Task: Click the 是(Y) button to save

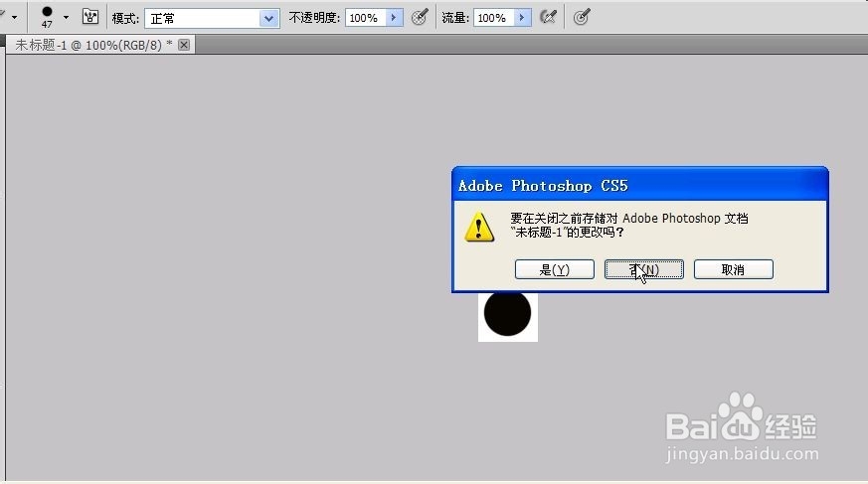Action: (554, 269)
